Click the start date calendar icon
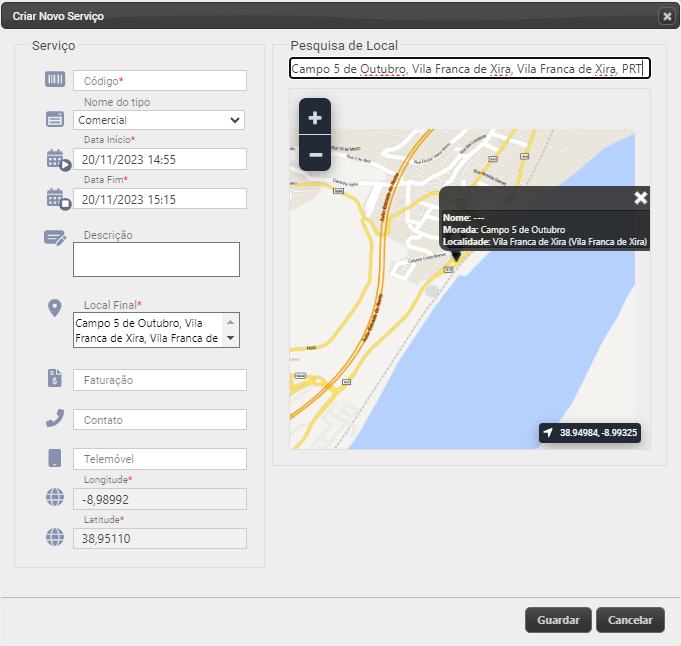The width and height of the screenshot is (681, 646). [58, 160]
